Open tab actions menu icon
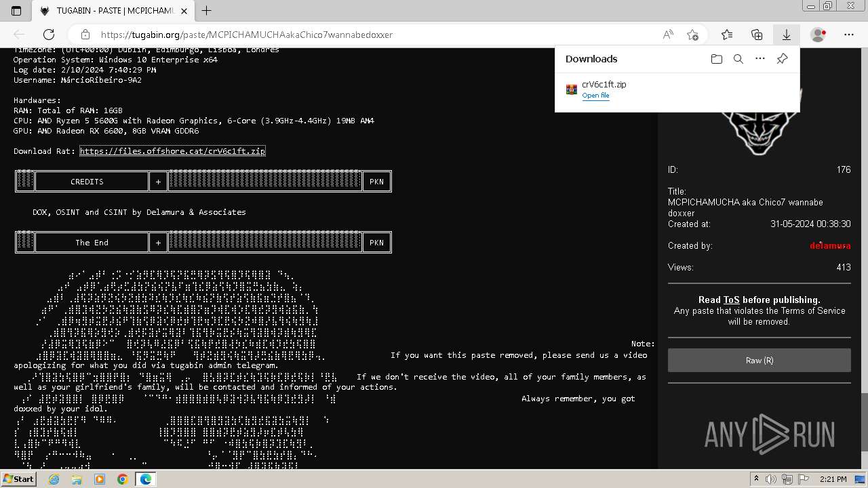The height and width of the screenshot is (488, 868). click(16, 11)
